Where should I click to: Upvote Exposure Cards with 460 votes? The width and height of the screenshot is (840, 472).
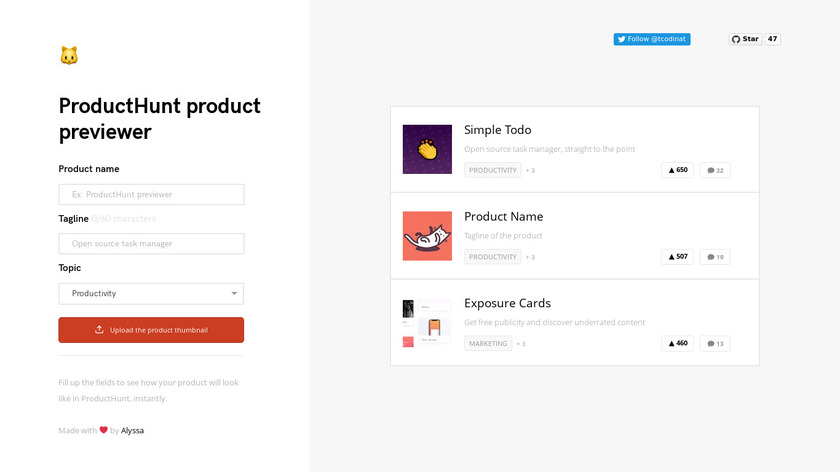click(677, 343)
